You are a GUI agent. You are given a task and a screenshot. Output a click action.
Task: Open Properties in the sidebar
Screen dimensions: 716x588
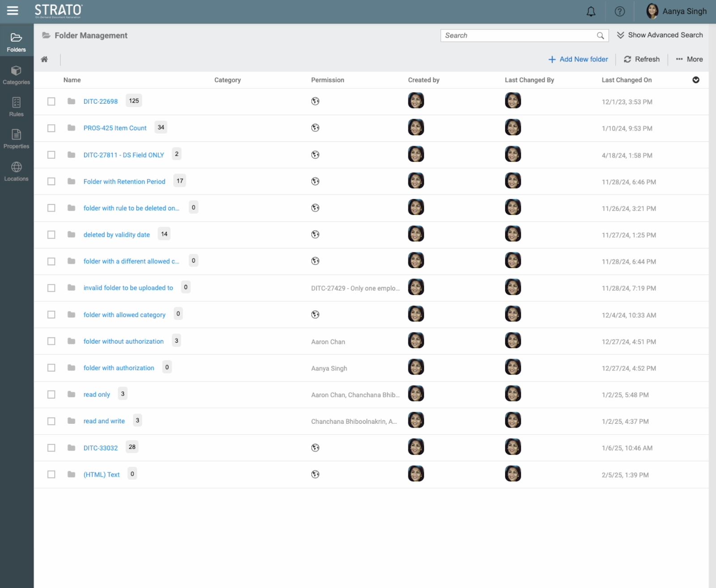pos(17,139)
